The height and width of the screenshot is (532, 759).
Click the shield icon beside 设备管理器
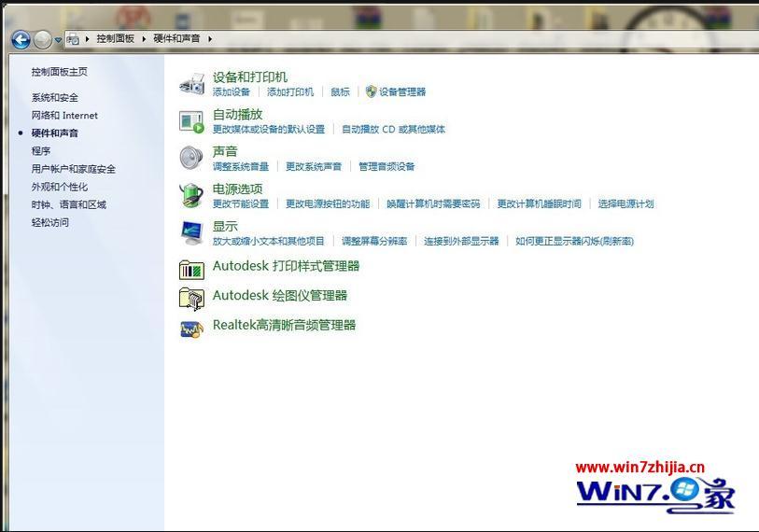coord(371,91)
